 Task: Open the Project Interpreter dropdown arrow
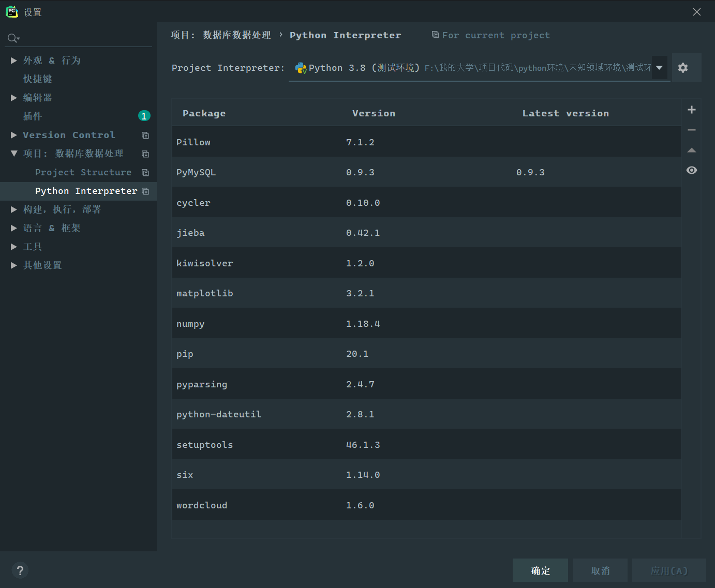point(659,68)
